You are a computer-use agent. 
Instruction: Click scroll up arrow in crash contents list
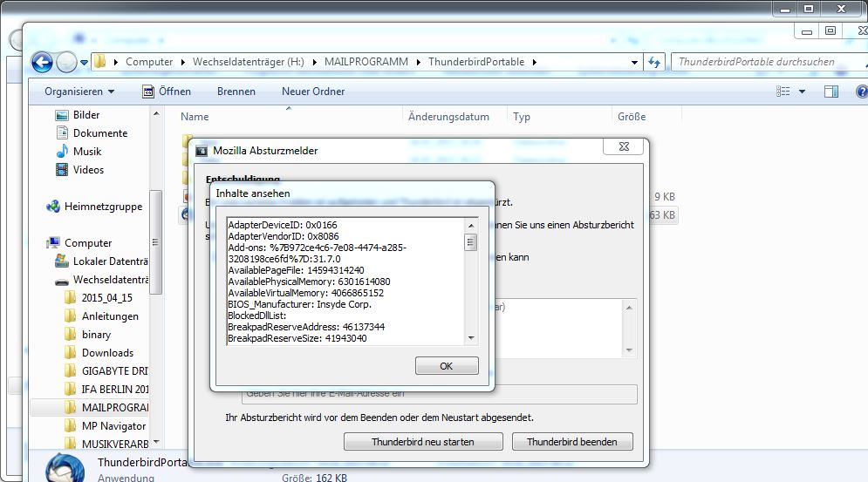(471, 225)
